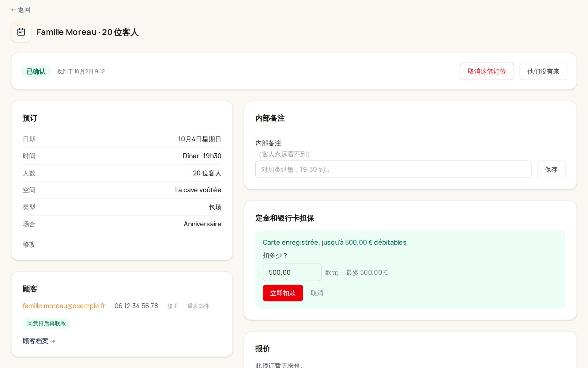Open 修改 to edit the booking
This screenshot has height=368, width=588.
(29, 244)
